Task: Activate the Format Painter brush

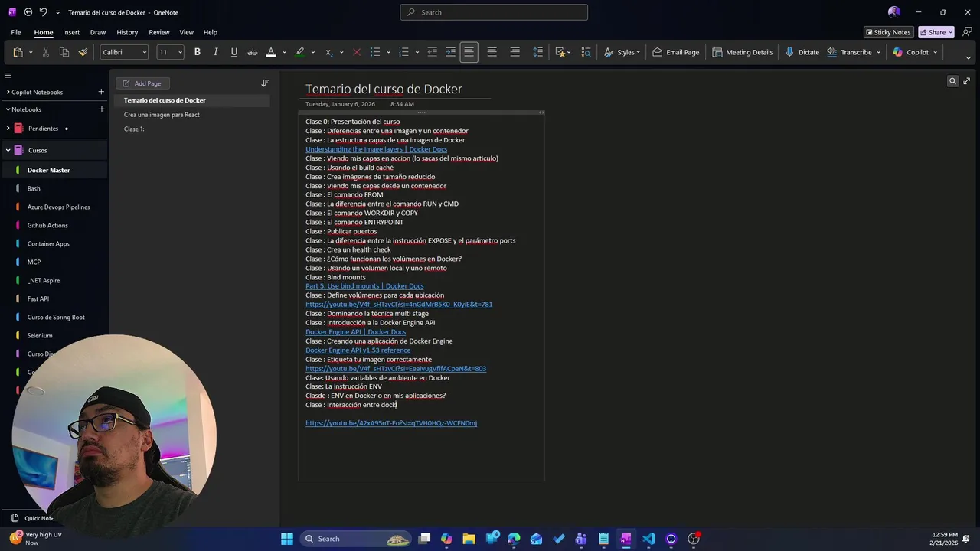Action: point(83,52)
